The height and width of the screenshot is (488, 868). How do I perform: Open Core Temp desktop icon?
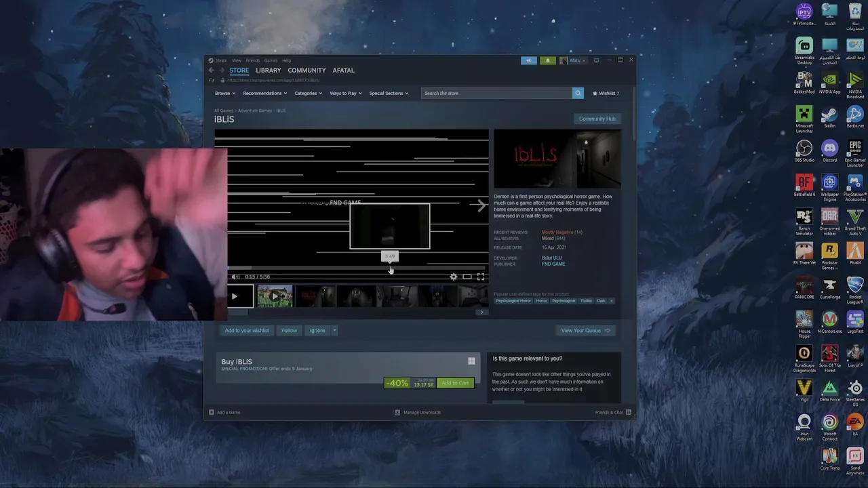pos(829,459)
